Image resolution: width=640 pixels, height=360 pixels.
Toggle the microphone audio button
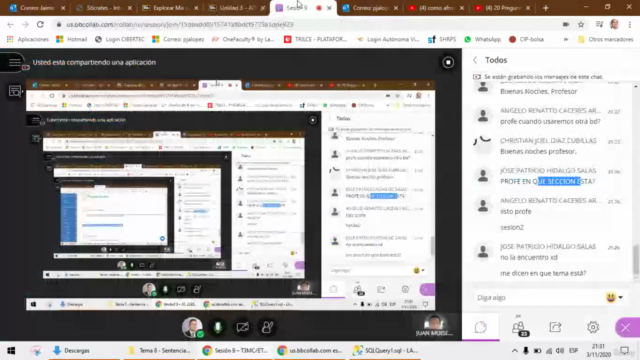(218, 327)
